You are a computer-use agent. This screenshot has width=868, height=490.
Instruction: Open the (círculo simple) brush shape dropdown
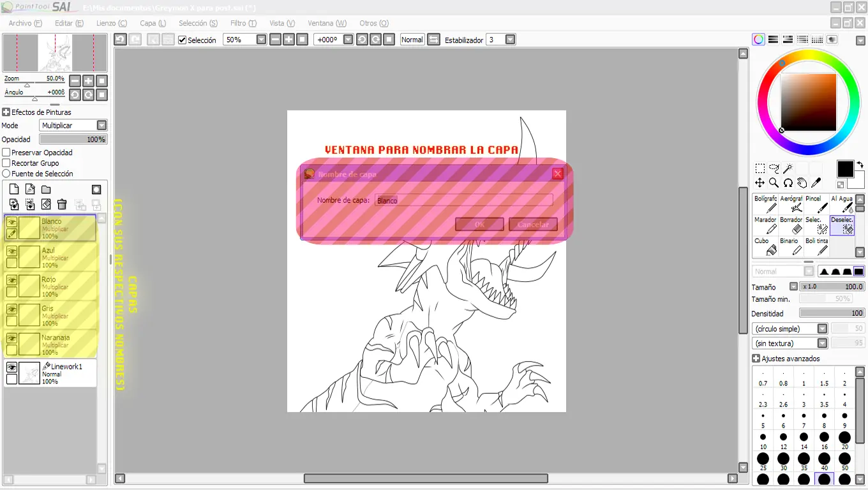point(822,329)
